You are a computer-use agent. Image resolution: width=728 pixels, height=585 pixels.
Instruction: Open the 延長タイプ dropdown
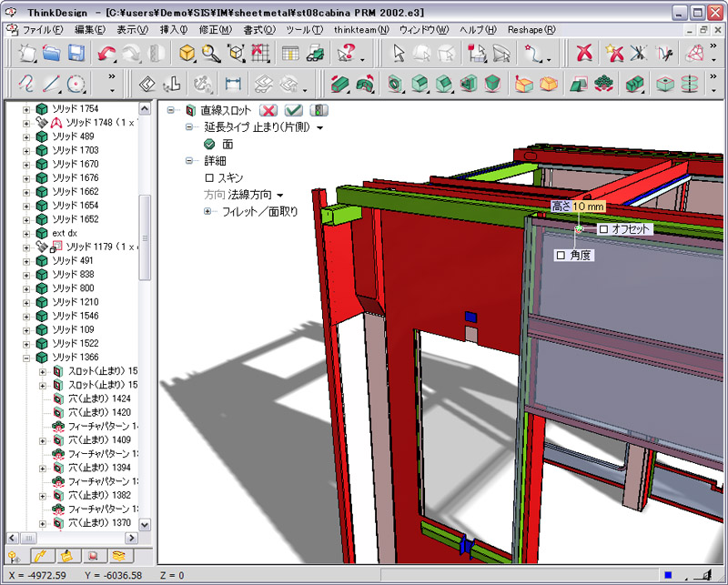[x=319, y=128]
